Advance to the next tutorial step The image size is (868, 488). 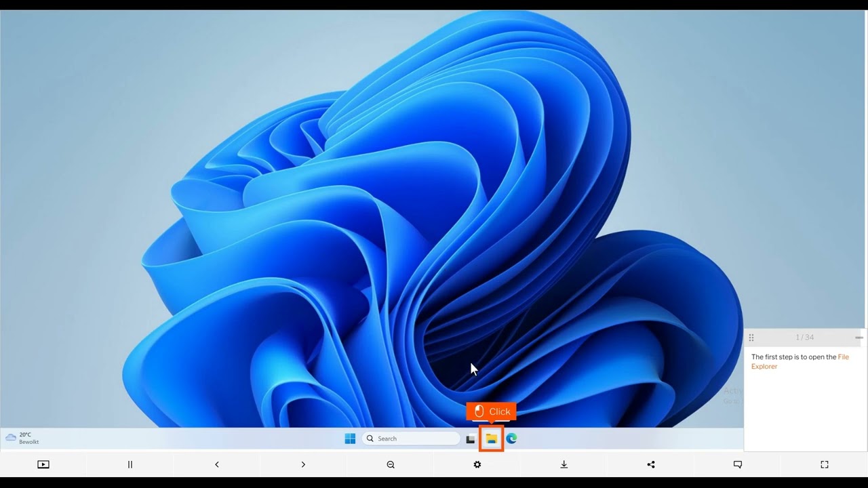303,464
